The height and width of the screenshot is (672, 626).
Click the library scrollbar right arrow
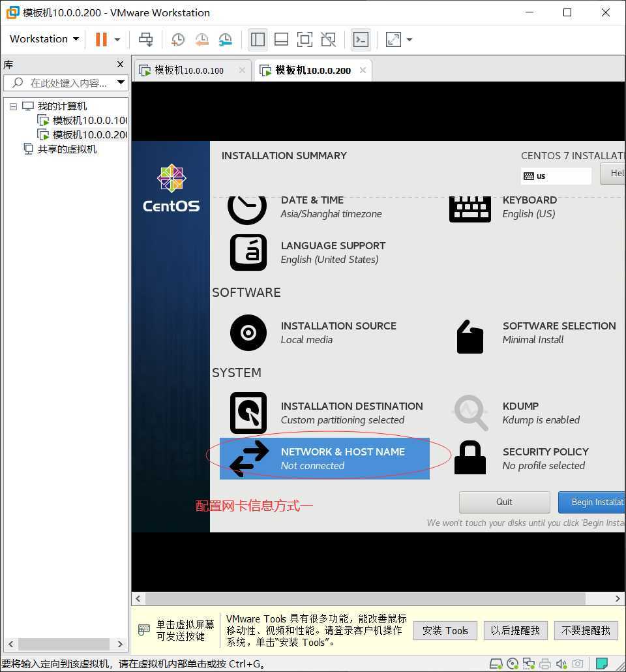tap(120, 644)
